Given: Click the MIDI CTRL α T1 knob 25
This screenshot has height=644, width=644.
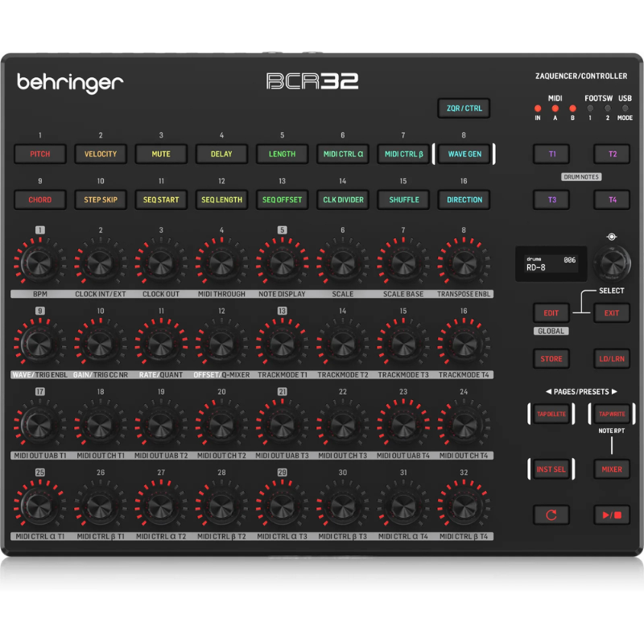Looking at the screenshot, I should (x=39, y=506).
